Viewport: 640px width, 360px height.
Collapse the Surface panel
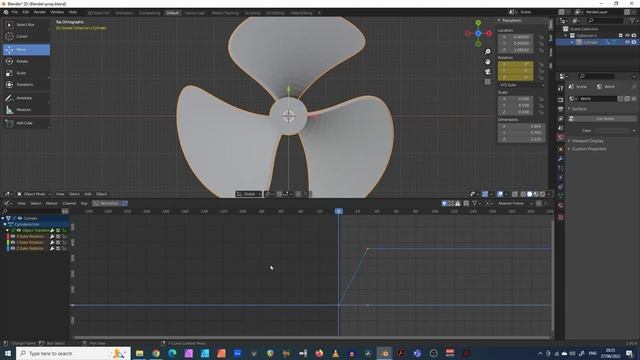pyautogui.click(x=578, y=109)
